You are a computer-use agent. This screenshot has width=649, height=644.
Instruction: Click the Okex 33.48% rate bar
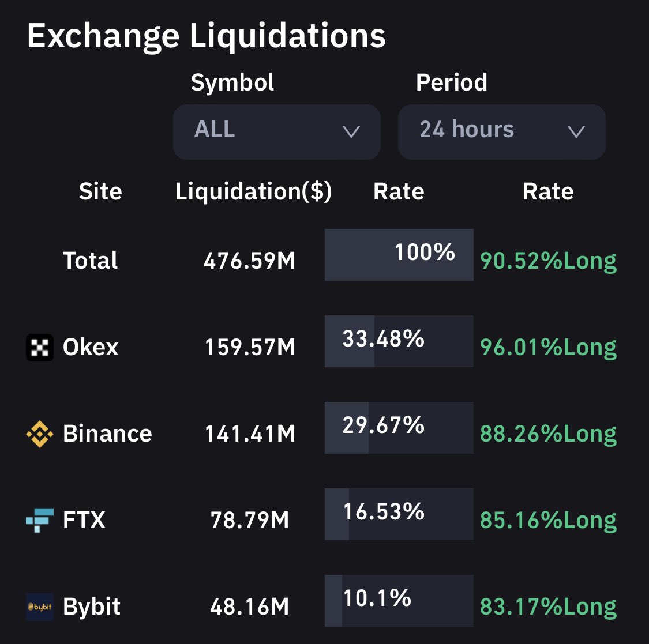(x=399, y=341)
